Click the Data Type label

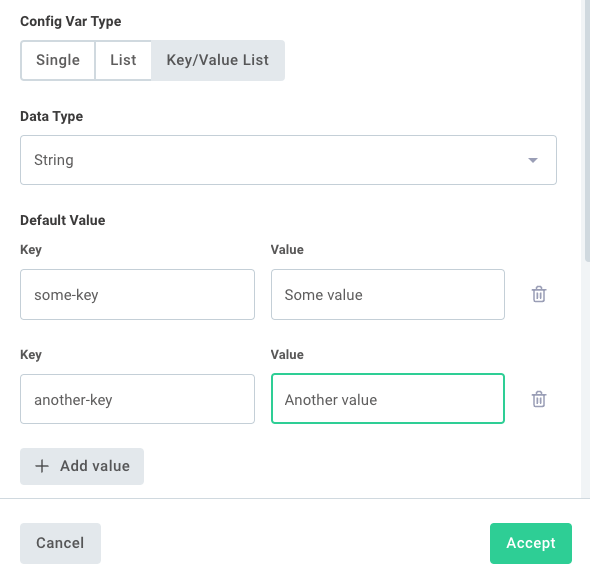52,116
